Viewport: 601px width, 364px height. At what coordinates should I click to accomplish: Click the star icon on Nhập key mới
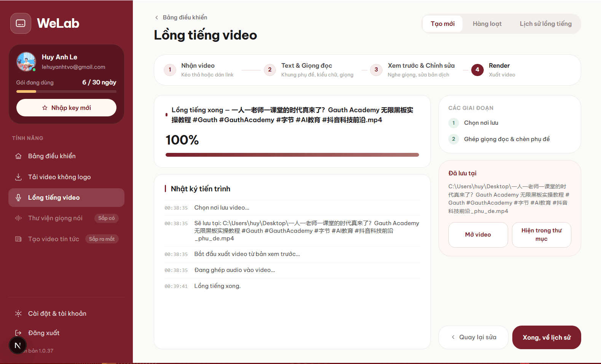pos(45,108)
